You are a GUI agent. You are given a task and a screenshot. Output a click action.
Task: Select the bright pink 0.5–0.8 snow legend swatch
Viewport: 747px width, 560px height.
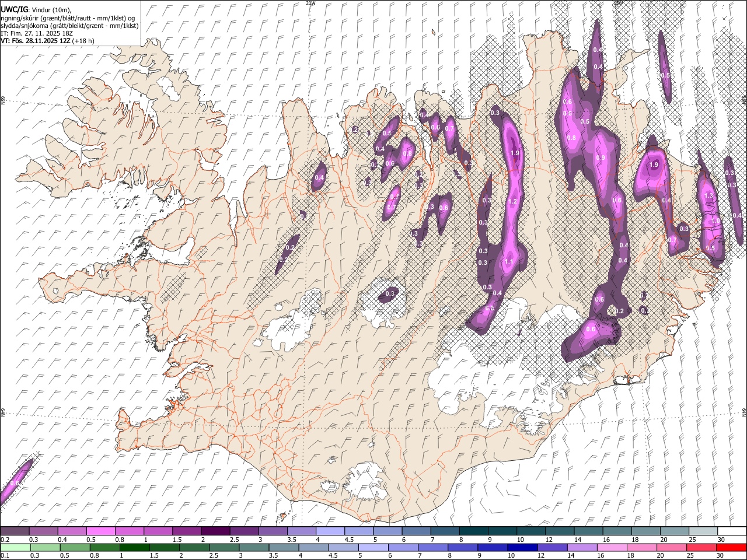(x=101, y=531)
